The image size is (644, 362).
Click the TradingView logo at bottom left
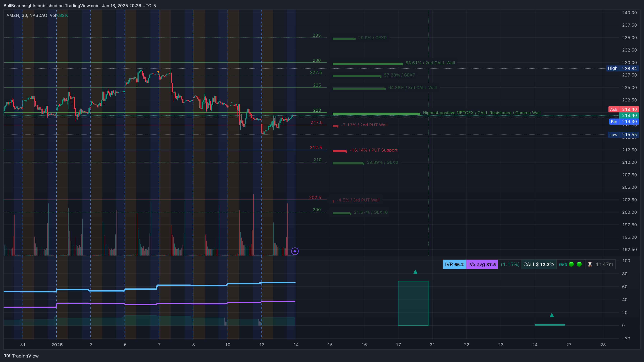pos(21,356)
